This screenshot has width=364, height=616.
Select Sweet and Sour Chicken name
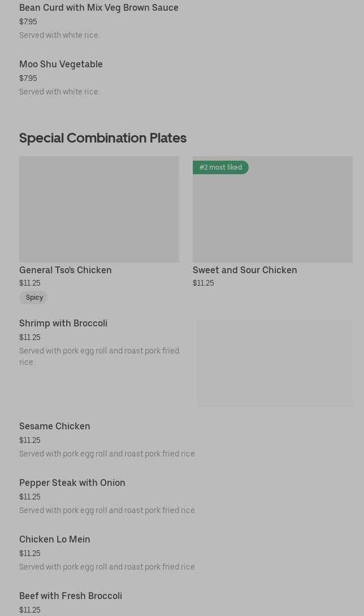[245, 270]
